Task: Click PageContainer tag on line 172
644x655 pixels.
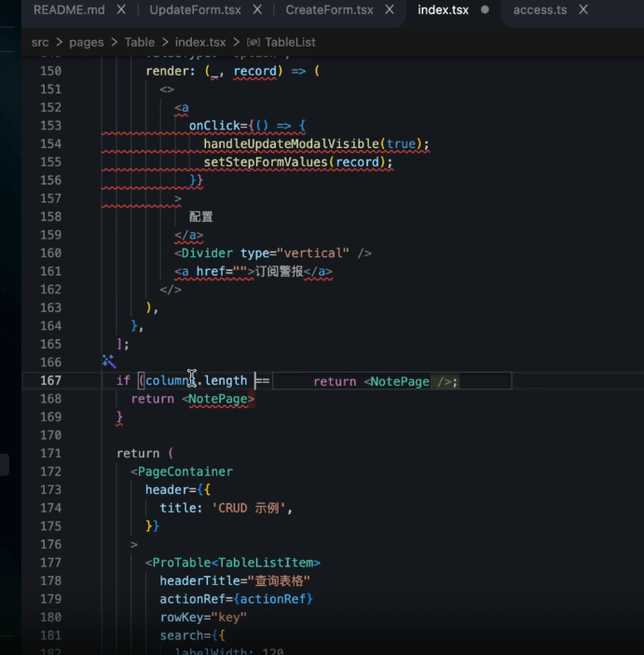Action: click(x=185, y=471)
